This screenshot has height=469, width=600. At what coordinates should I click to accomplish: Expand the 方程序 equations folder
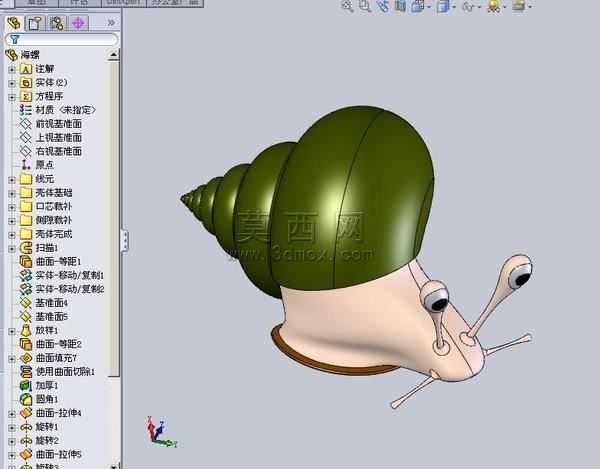(x=12, y=97)
